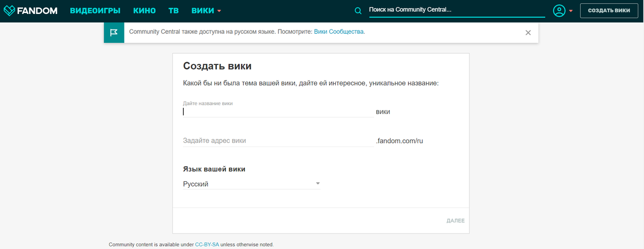Open the CC-BY-SA license link

207,245
